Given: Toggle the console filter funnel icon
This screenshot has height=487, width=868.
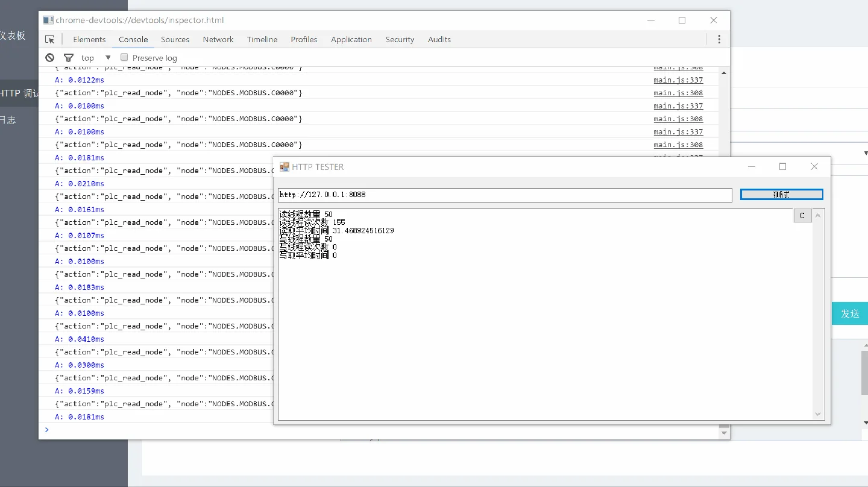Looking at the screenshot, I should pos(69,57).
